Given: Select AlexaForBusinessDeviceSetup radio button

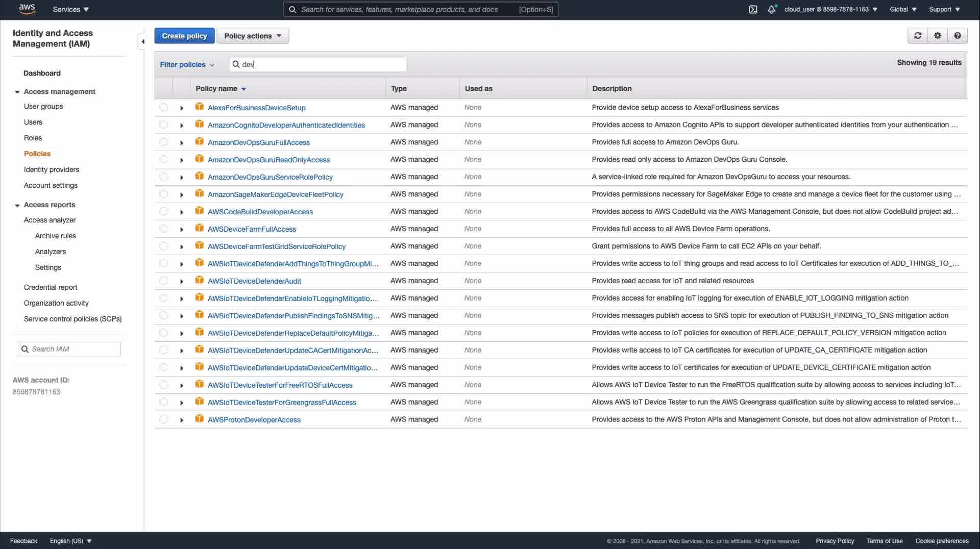Looking at the screenshot, I should click(x=163, y=107).
